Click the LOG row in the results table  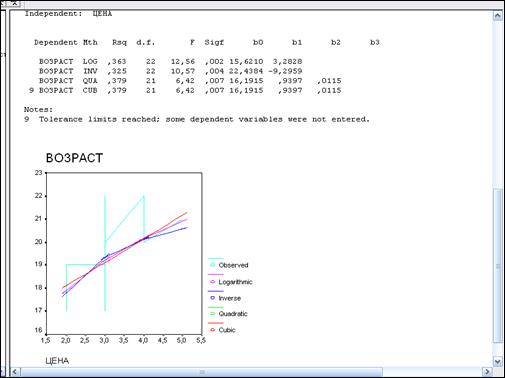(171, 61)
